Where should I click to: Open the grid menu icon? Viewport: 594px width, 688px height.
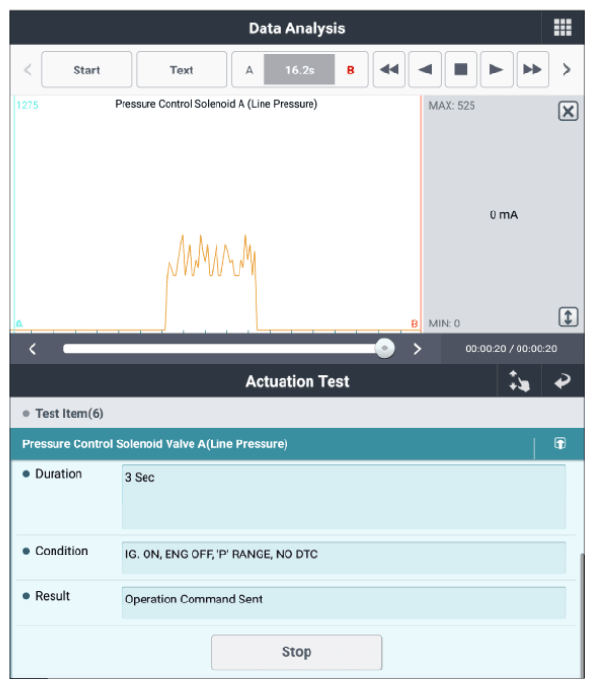point(562,28)
